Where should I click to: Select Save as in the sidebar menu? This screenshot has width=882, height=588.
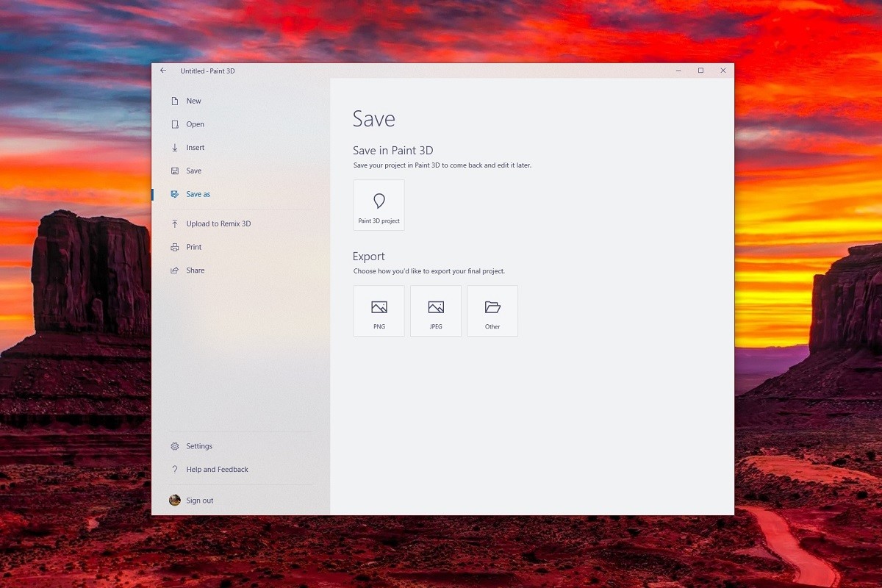198,193
